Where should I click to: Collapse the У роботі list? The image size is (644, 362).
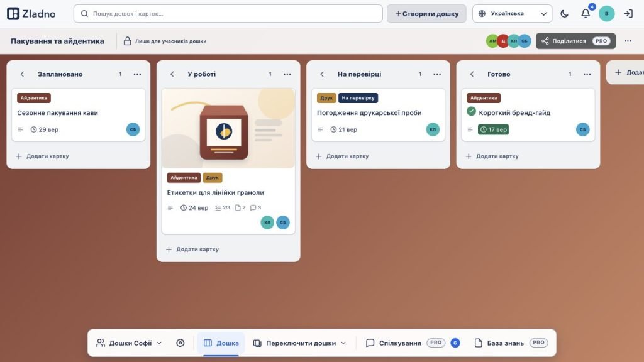(172, 74)
